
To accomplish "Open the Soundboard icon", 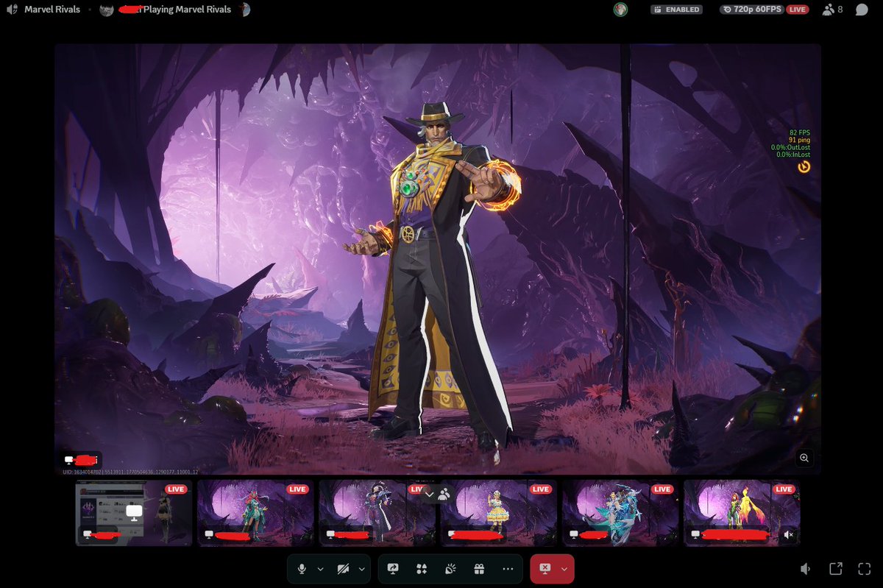I will (x=450, y=568).
